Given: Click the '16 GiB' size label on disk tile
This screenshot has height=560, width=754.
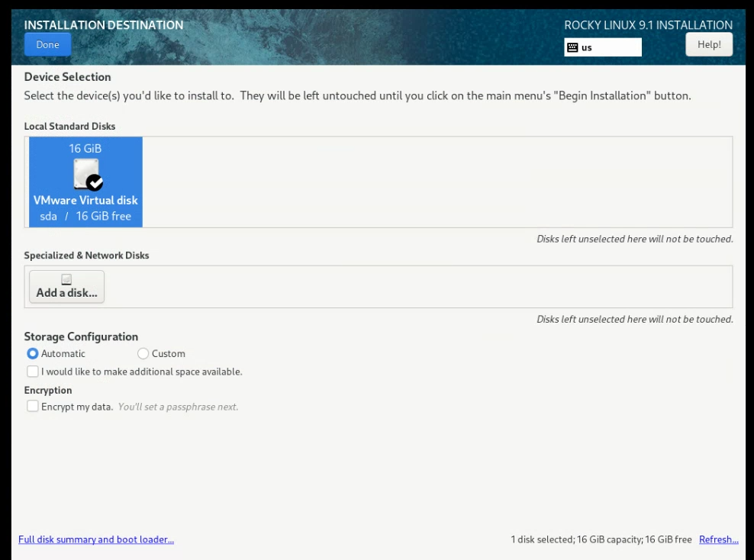Looking at the screenshot, I should (x=85, y=149).
